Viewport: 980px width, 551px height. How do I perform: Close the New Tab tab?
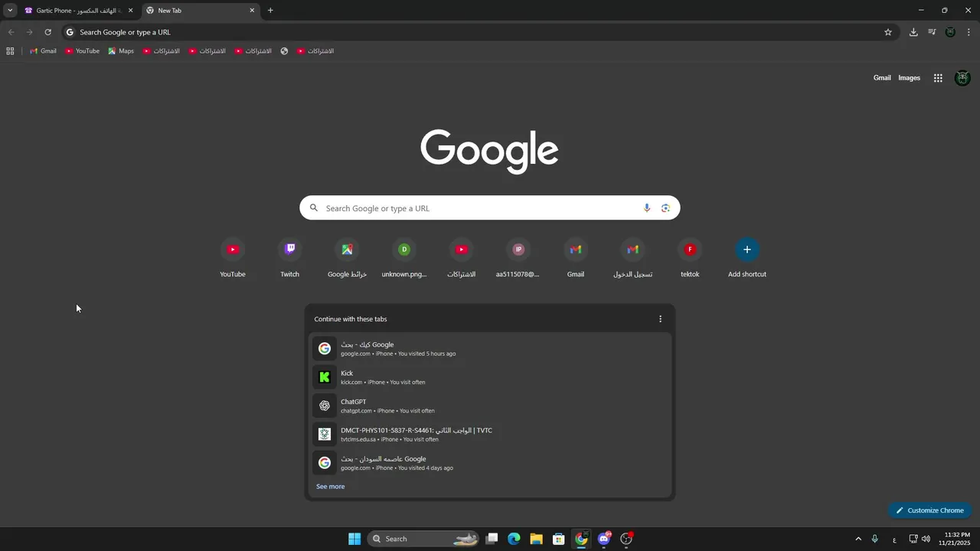[x=252, y=11]
